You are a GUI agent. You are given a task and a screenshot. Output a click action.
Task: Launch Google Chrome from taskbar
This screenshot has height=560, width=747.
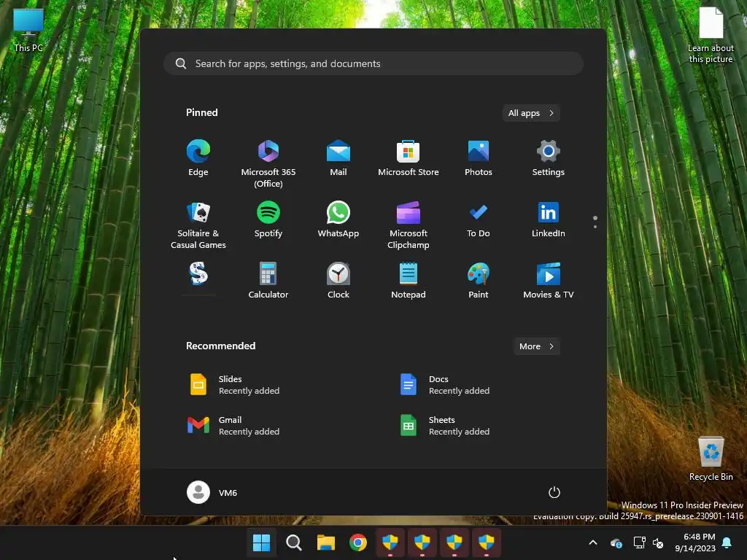(357, 542)
